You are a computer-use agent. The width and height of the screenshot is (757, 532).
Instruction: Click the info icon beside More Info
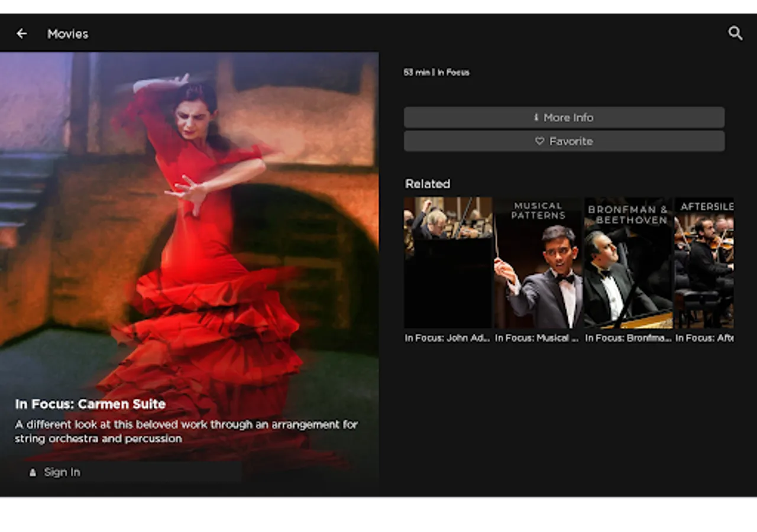click(536, 118)
